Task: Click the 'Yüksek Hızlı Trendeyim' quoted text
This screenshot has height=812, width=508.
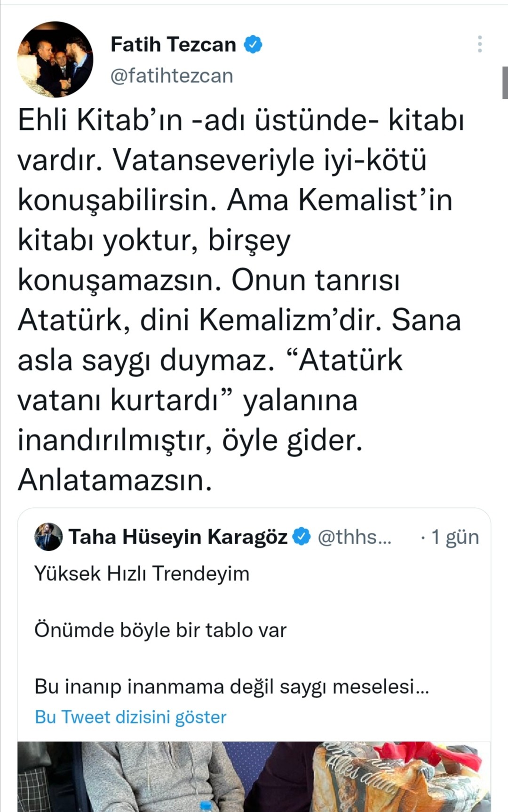Action: (142, 574)
